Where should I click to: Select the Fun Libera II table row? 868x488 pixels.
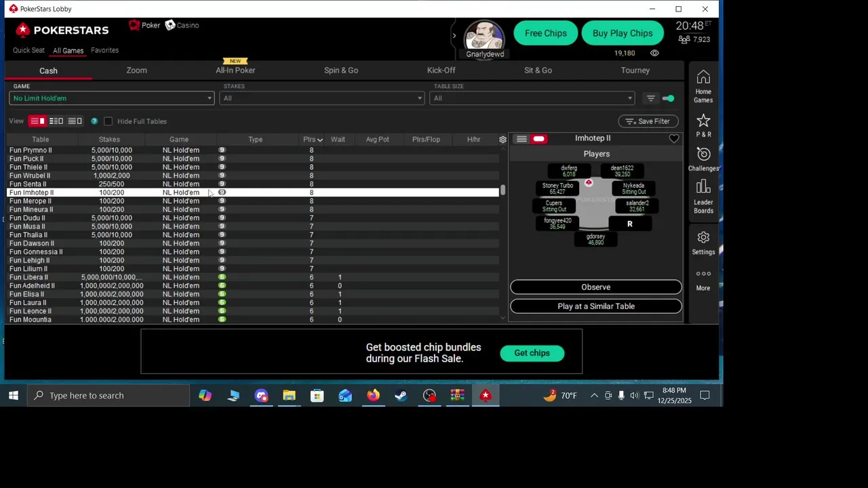252,277
